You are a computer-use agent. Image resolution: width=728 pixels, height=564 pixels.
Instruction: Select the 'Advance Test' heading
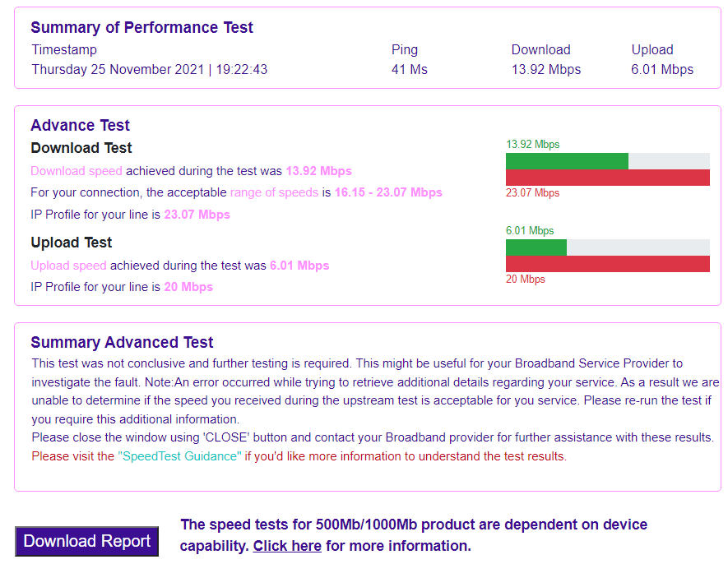[x=80, y=125]
